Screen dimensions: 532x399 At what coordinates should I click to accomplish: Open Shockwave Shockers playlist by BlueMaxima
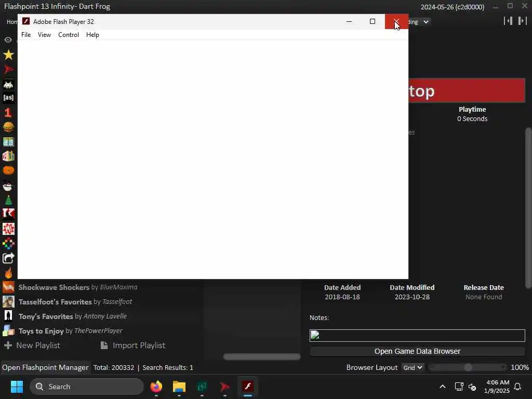point(78,287)
